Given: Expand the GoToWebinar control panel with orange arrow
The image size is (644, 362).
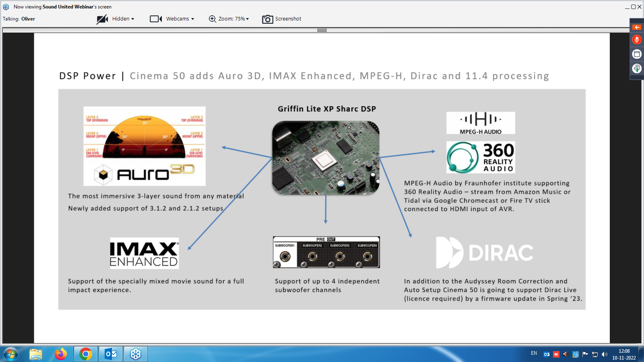Looking at the screenshot, I should pos(637,27).
